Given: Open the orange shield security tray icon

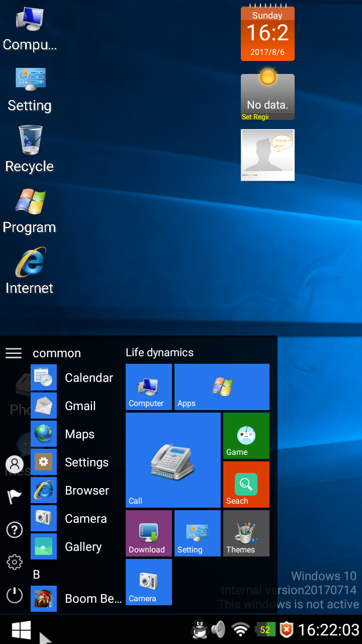Looking at the screenshot, I should pos(286,629).
